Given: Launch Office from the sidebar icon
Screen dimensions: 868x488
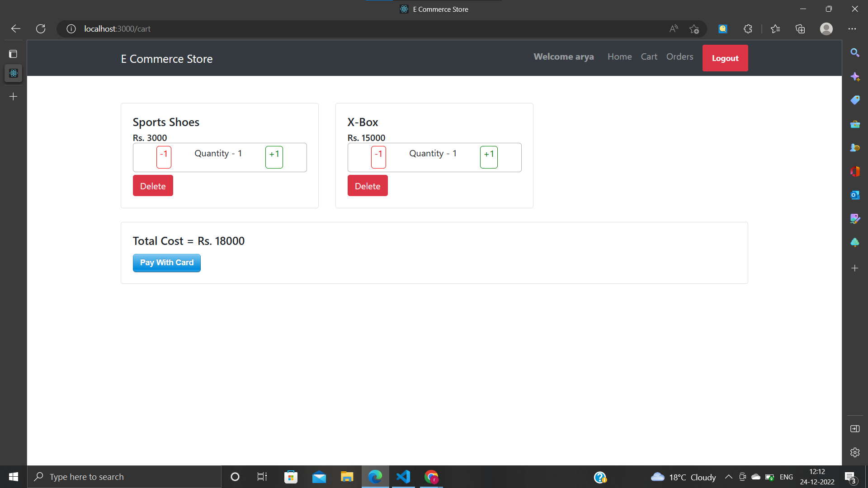Looking at the screenshot, I should point(855,172).
